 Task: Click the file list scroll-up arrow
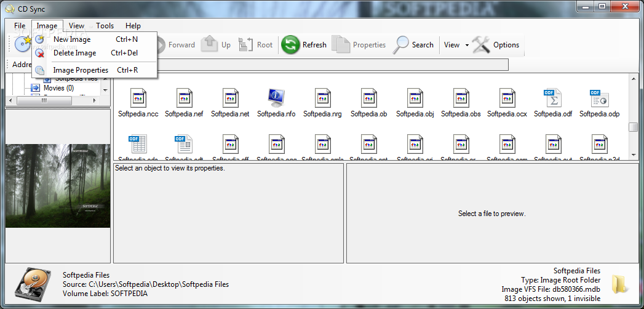point(633,78)
